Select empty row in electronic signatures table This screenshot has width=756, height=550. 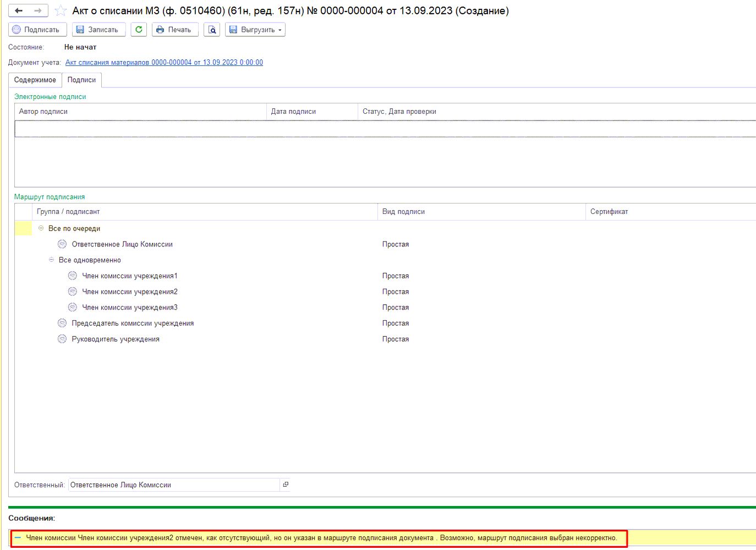click(385, 129)
